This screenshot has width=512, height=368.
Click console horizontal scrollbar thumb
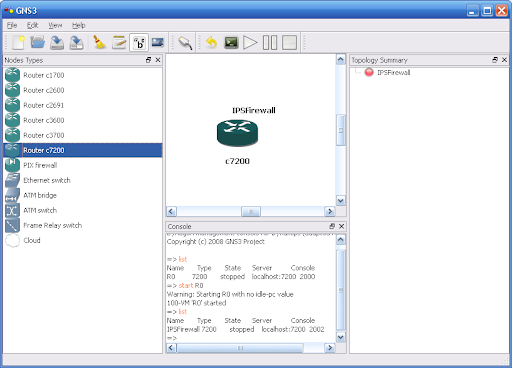[x=240, y=348]
